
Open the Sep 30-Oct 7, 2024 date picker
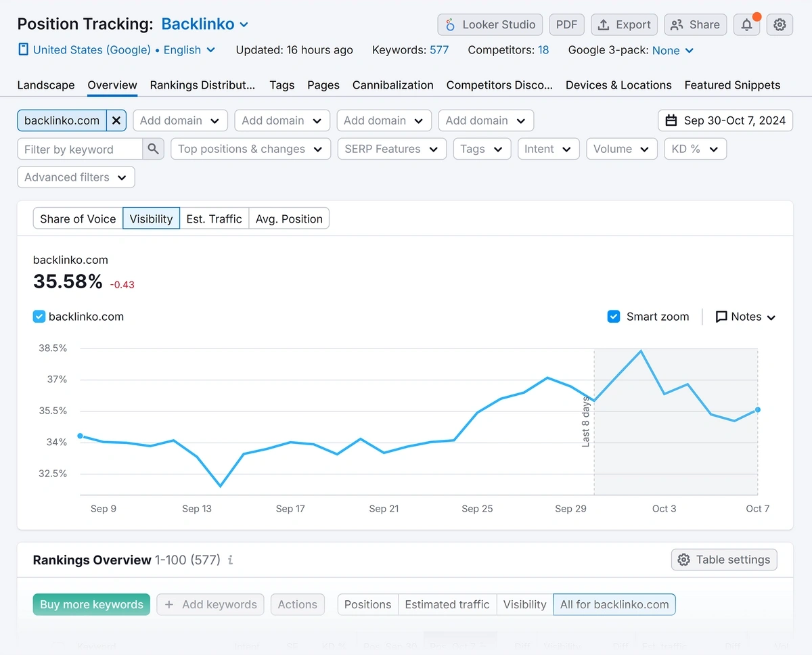point(725,120)
